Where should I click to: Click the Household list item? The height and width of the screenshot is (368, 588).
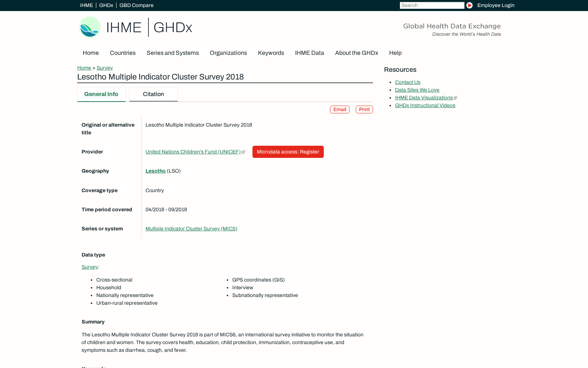[109, 288]
